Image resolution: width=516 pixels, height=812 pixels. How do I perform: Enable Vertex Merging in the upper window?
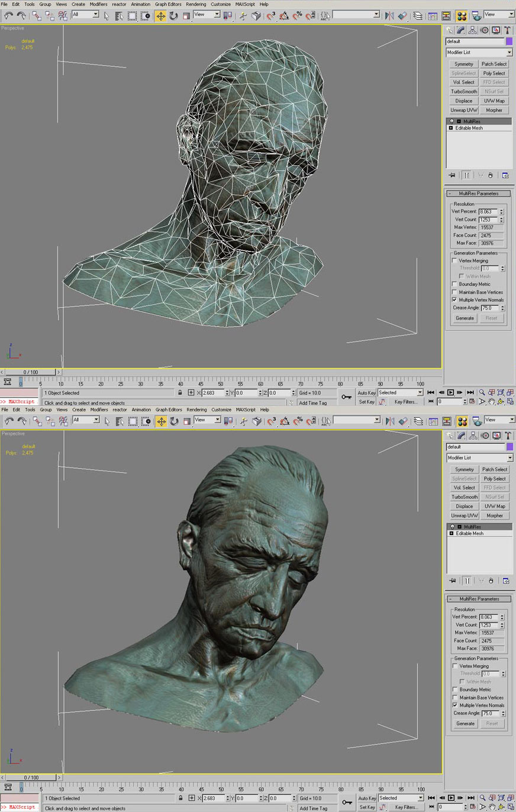click(x=454, y=260)
